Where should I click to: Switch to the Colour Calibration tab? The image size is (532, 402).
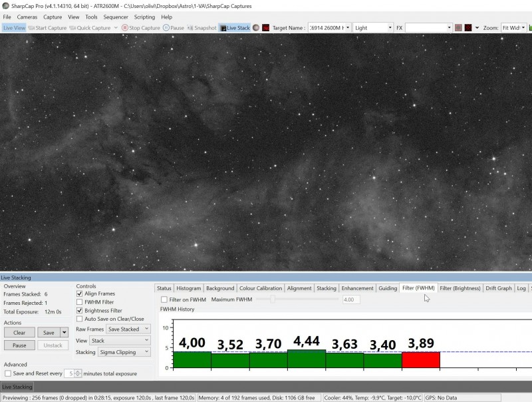point(261,288)
